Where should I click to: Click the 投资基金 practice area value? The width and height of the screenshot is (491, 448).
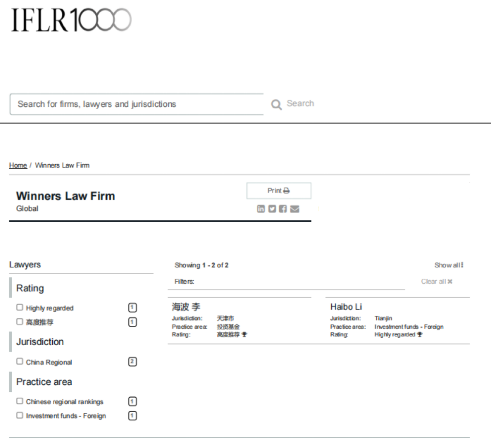(228, 327)
